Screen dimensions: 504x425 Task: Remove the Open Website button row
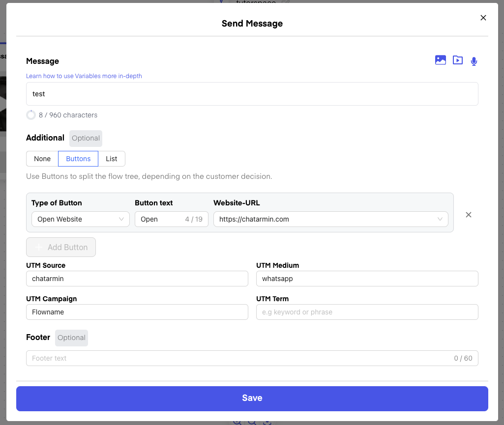[x=469, y=215]
